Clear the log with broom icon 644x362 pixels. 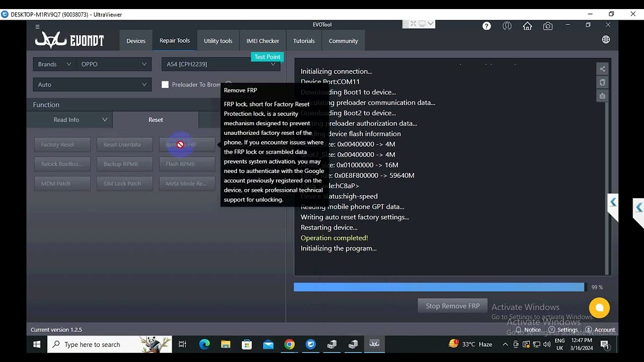(x=602, y=96)
